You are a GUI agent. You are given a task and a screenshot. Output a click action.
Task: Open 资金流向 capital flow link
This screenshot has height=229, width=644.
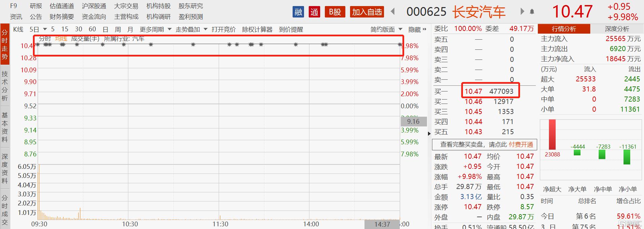tap(94, 17)
